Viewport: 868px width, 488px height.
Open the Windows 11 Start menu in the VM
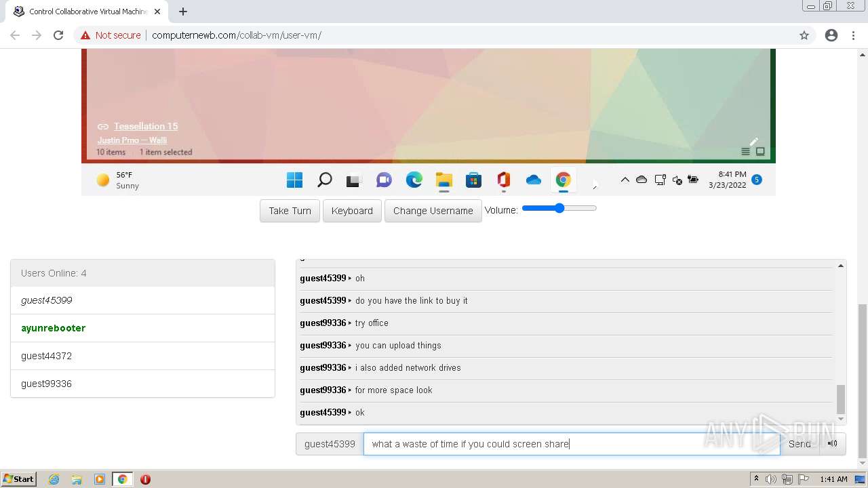click(x=294, y=180)
